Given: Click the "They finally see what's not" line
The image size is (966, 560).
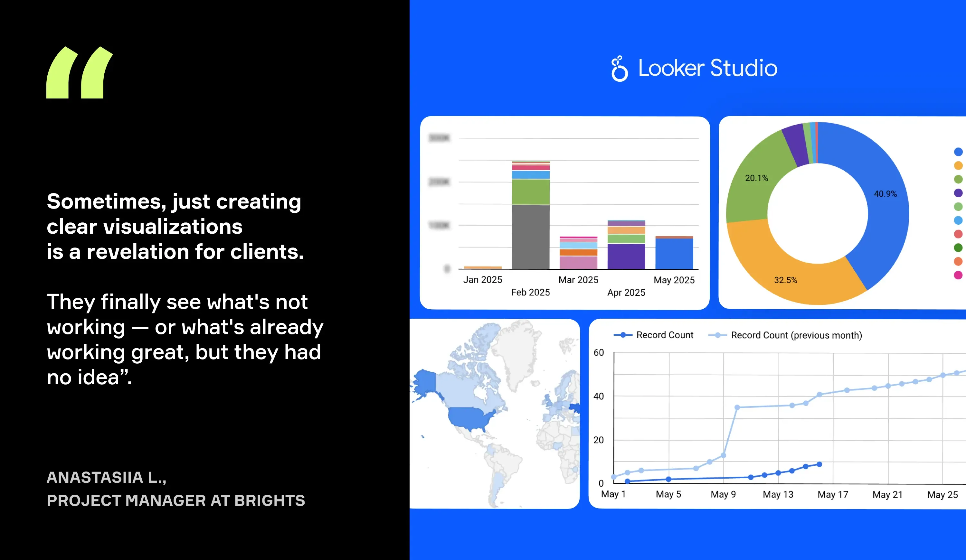Looking at the screenshot, I should (x=177, y=302).
